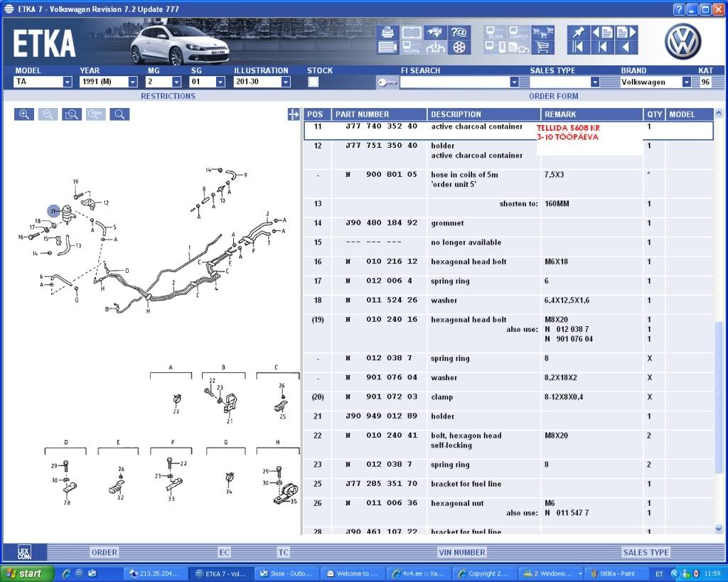The image size is (728, 582).
Task: Click the DESCRIPTION column header
Action: click(x=483, y=114)
